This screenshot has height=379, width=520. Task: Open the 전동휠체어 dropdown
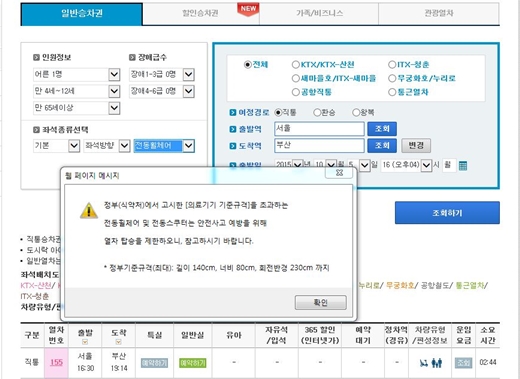click(164, 146)
